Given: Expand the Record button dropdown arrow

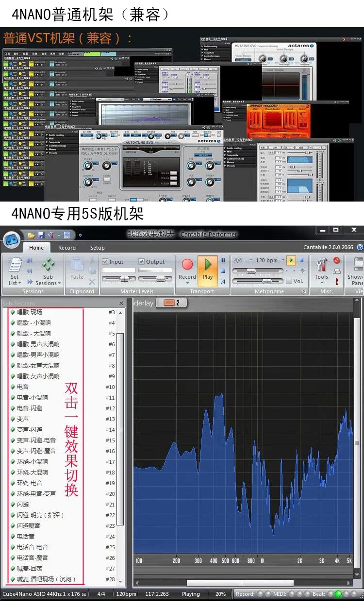Looking at the screenshot, I should pos(187,283).
